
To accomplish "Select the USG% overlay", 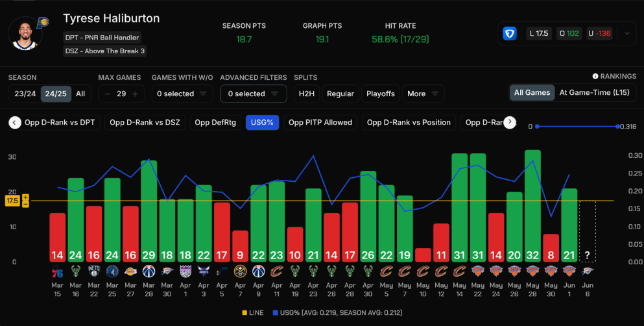I will pyautogui.click(x=262, y=123).
